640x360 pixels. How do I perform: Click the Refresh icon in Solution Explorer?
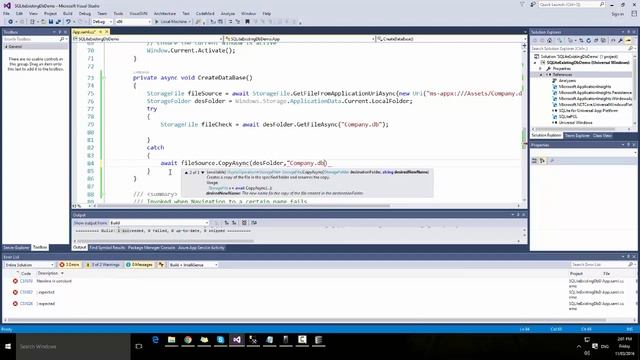click(589, 40)
